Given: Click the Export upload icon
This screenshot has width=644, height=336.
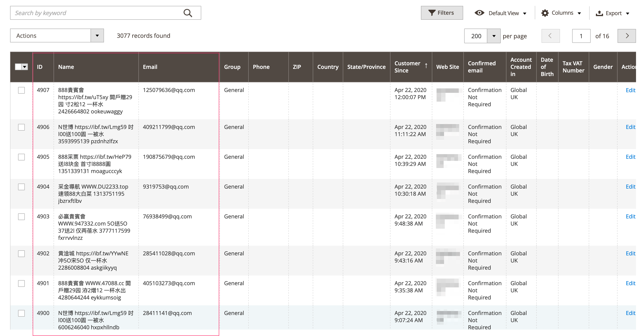Looking at the screenshot, I should point(599,13).
